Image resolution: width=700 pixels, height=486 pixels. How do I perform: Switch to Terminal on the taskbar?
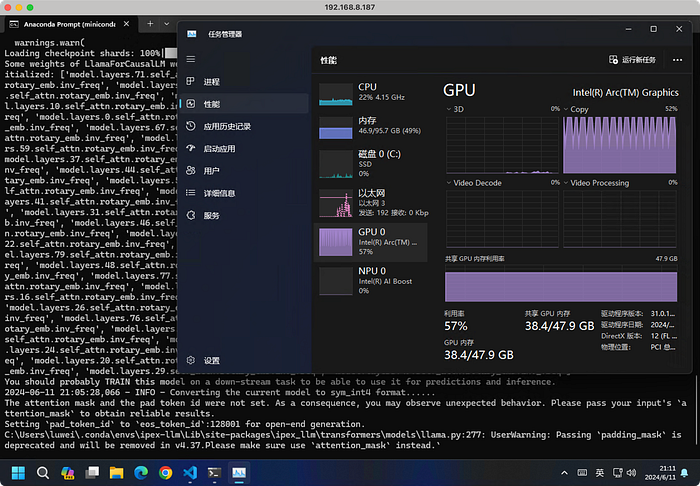(215, 473)
